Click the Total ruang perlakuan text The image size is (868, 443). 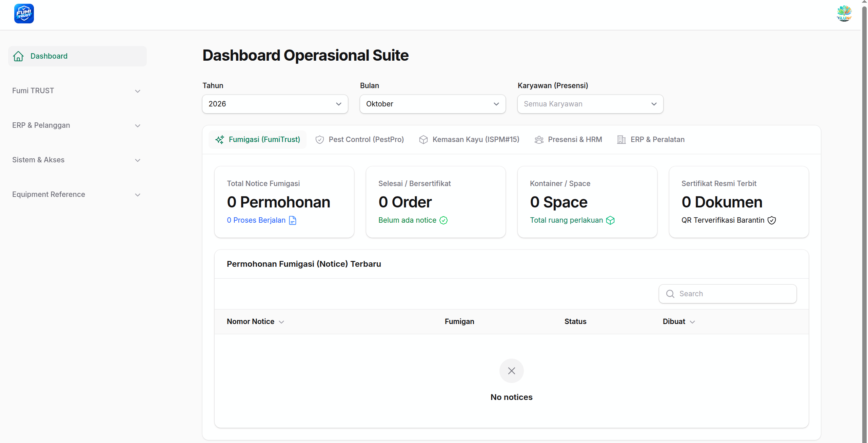coord(567,220)
